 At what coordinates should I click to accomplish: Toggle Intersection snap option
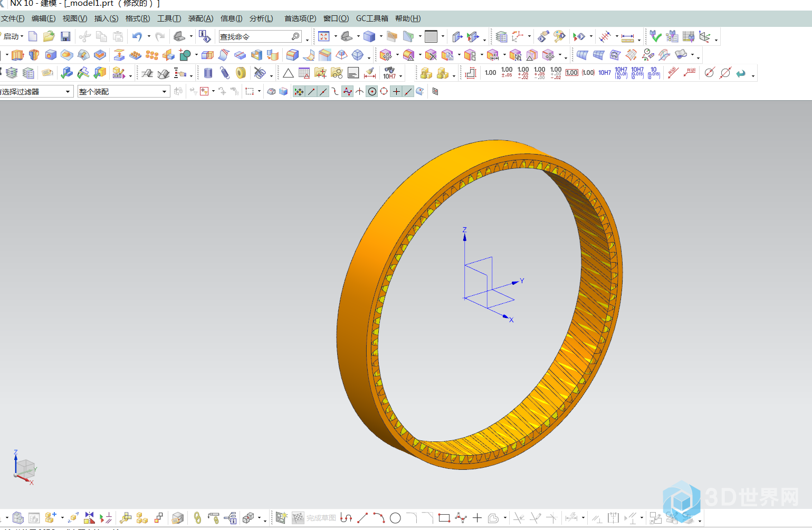[x=359, y=91]
